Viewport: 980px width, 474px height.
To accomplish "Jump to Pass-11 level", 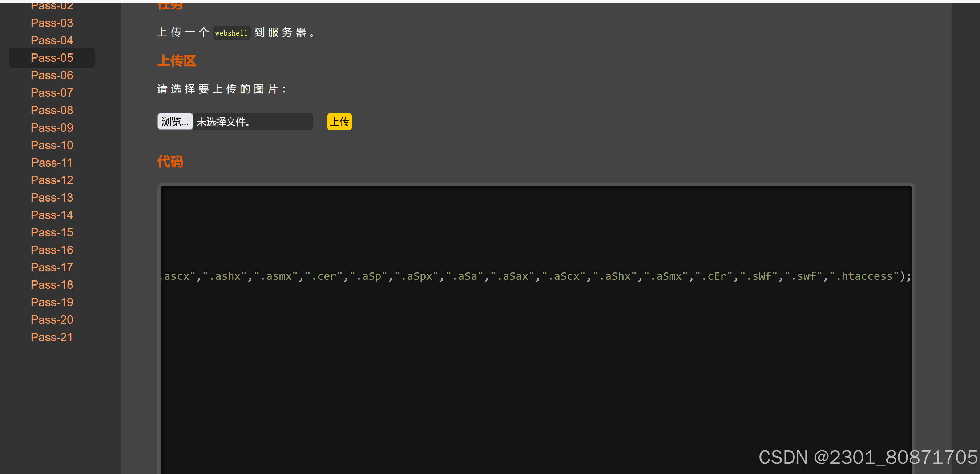I will (x=52, y=163).
